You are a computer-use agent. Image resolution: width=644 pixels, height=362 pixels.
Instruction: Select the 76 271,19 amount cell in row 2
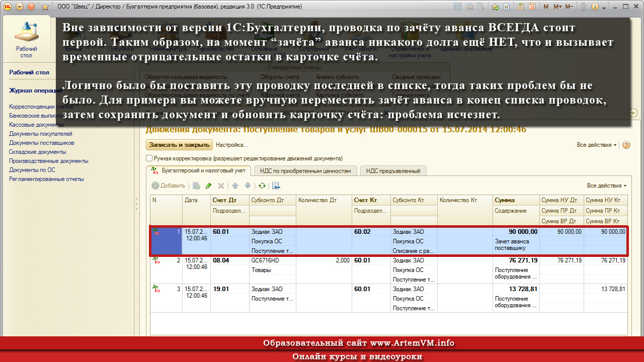pyautogui.click(x=516, y=260)
